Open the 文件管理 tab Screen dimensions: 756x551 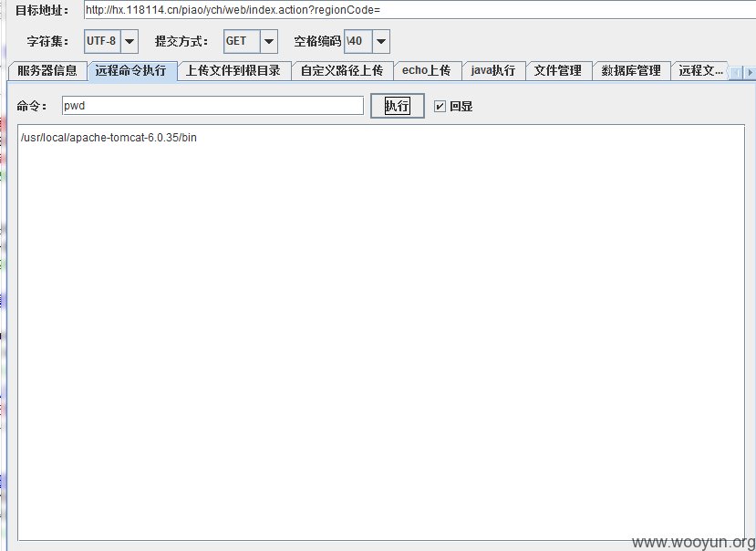pos(558,71)
